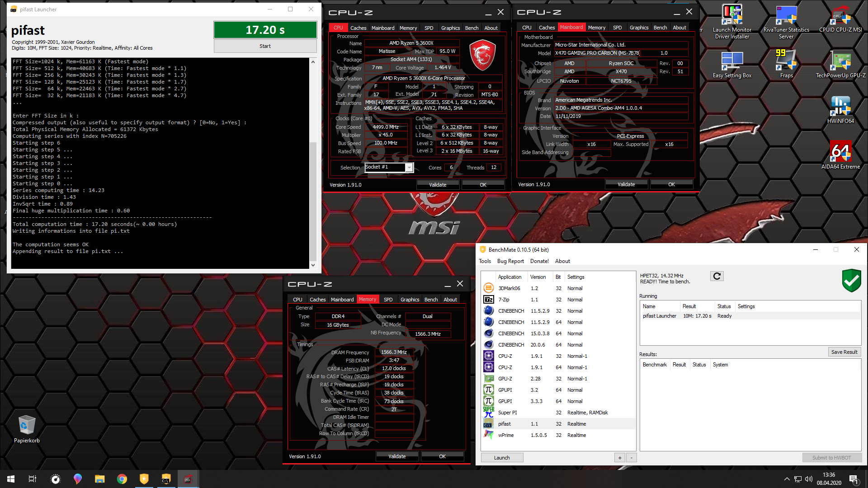Open the Socket #1 selection dropdown

tap(409, 168)
